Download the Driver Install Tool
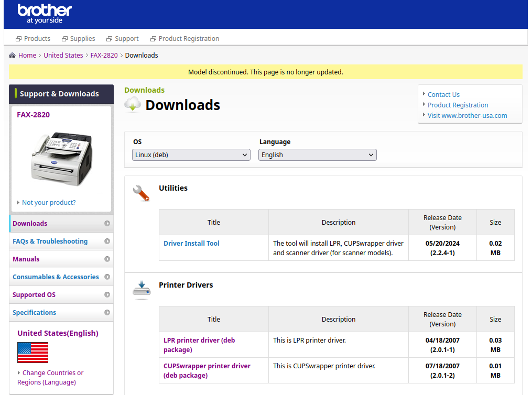Image resolution: width=532 pixels, height=395 pixels. 191,244
